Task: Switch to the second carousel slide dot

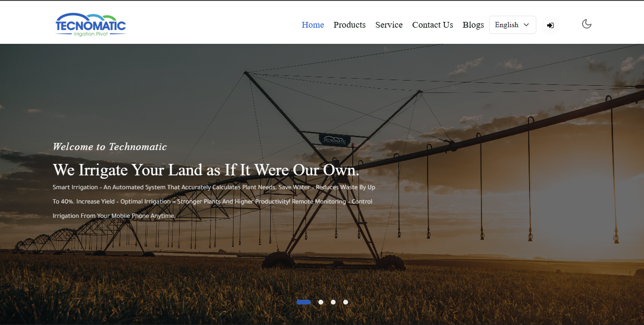Action: [321, 302]
